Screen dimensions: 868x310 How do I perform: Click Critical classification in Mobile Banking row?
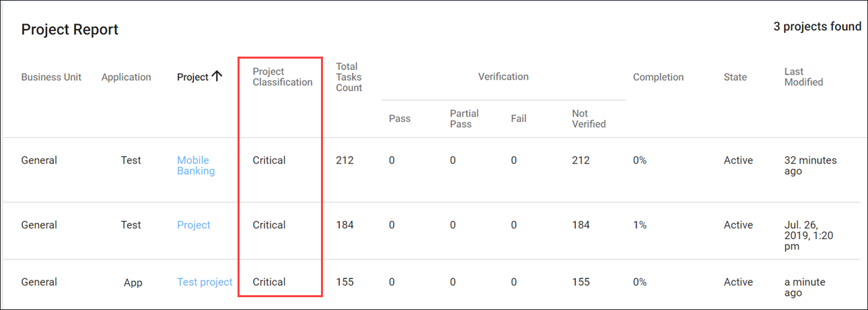click(x=269, y=160)
